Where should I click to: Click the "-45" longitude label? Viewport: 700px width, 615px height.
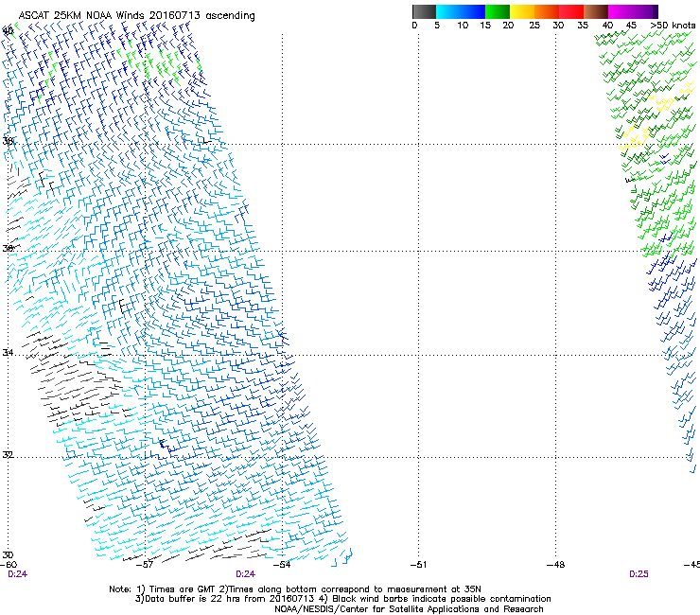point(691,565)
